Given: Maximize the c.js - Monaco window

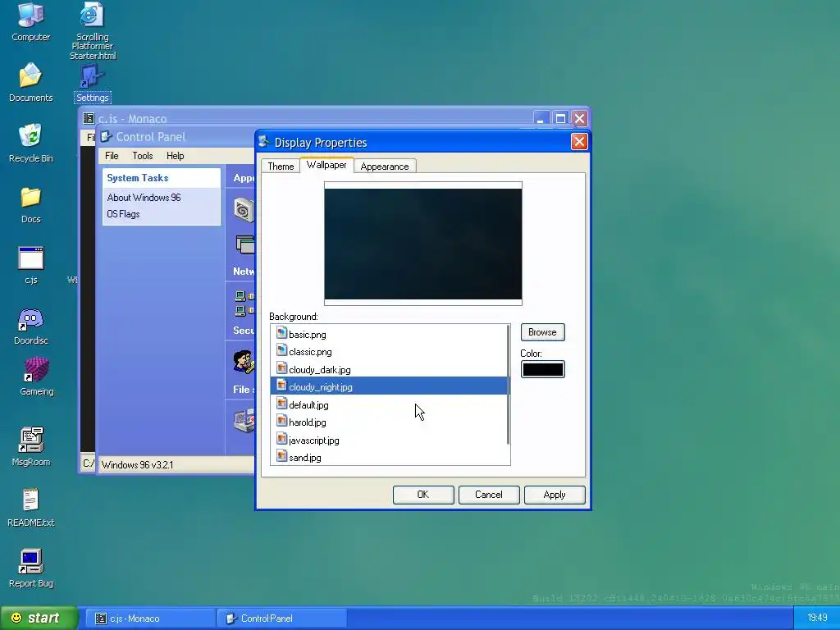Looking at the screenshot, I should pos(560,118).
